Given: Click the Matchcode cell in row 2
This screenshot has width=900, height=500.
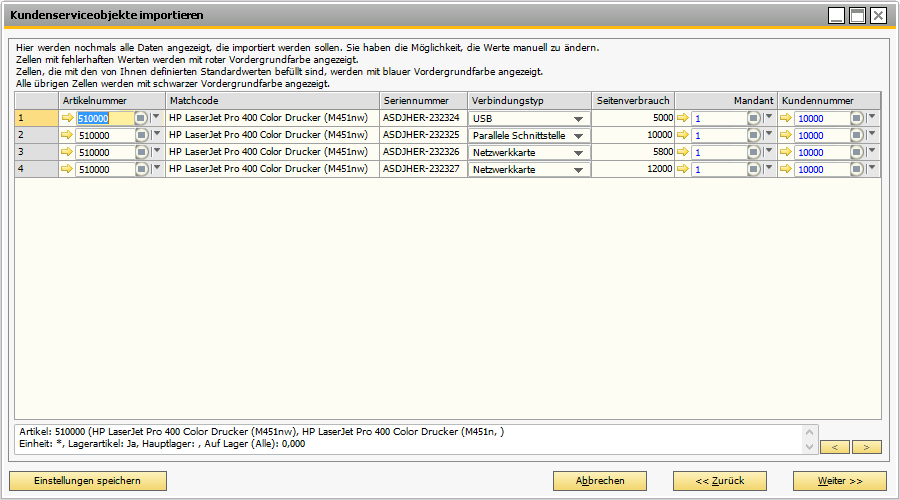Looking at the screenshot, I should (x=273, y=135).
